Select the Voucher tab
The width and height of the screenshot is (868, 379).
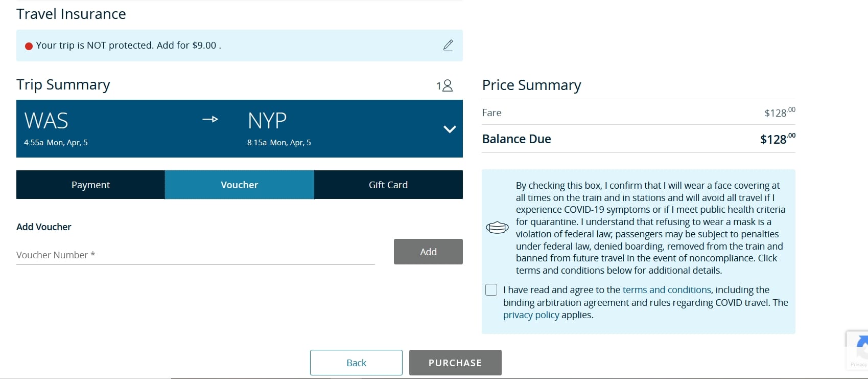[x=239, y=185]
